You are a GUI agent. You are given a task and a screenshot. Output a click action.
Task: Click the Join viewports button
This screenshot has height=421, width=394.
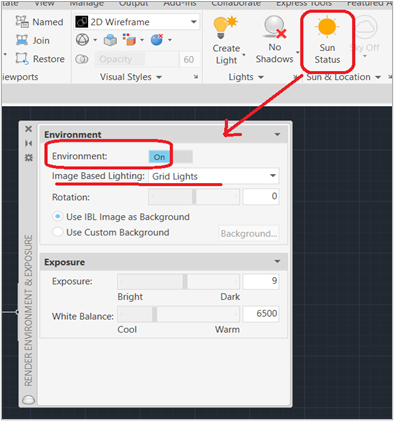[33, 41]
